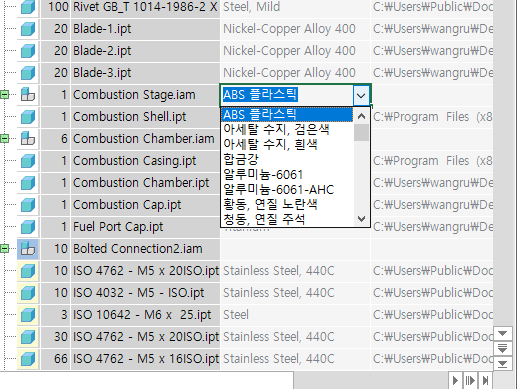The width and height of the screenshot is (521, 389).
Task: Click quantity 66 cell of ISO 4762 row
Action: click(x=55, y=359)
